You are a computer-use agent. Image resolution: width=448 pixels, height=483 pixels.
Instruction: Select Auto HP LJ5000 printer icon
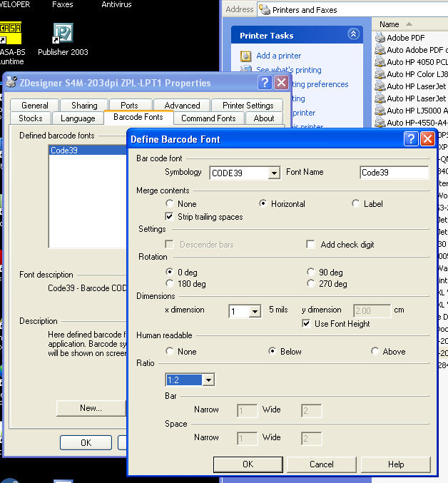380,111
